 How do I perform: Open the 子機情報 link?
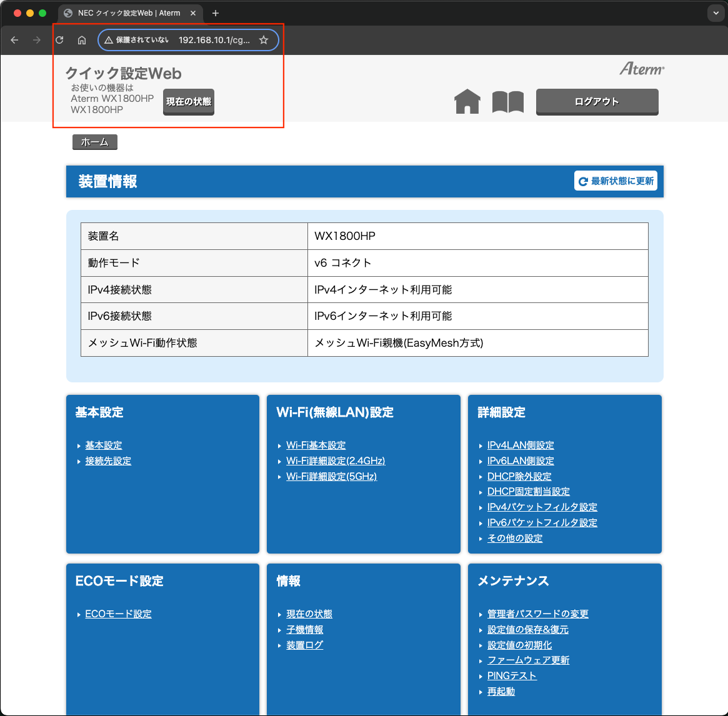[304, 630]
